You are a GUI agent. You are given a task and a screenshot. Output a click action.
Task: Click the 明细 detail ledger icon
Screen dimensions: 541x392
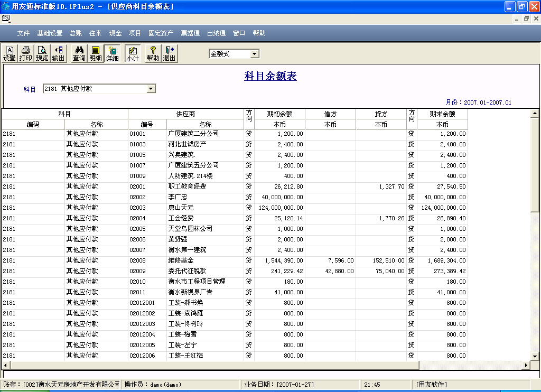click(x=96, y=53)
